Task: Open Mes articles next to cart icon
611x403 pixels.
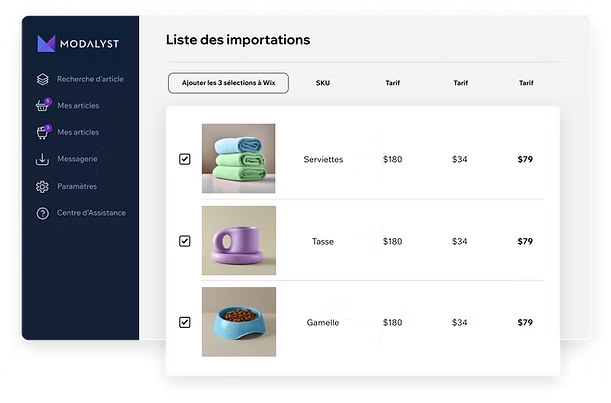Action: pos(78,132)
